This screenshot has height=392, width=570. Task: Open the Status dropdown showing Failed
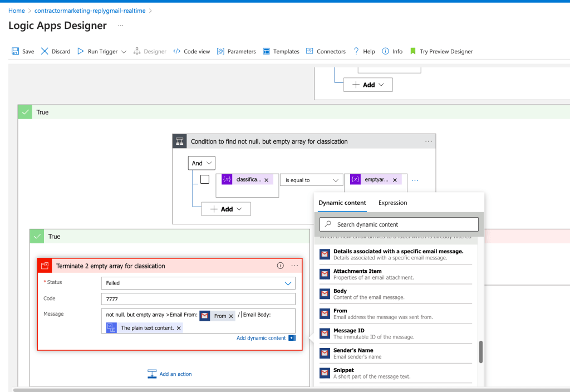[x=198, y=283]
